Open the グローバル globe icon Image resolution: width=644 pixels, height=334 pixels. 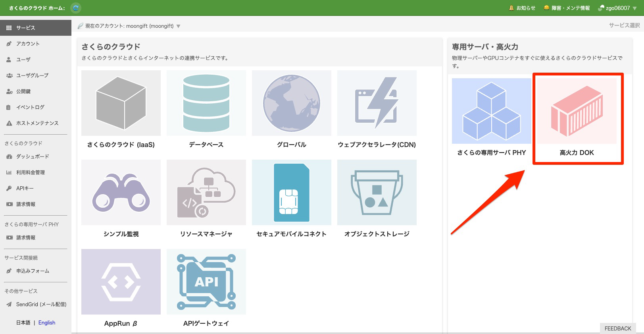pos(292,103)
